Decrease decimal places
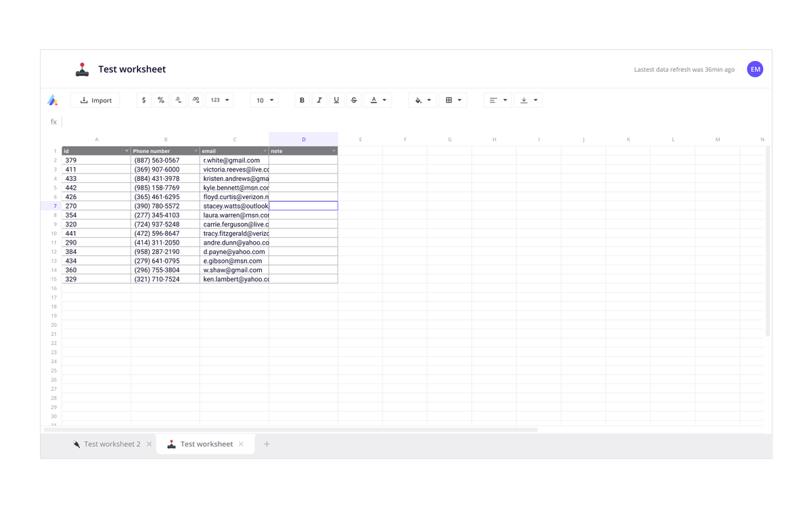The image size is (812, 508). (x=178, y=100)
